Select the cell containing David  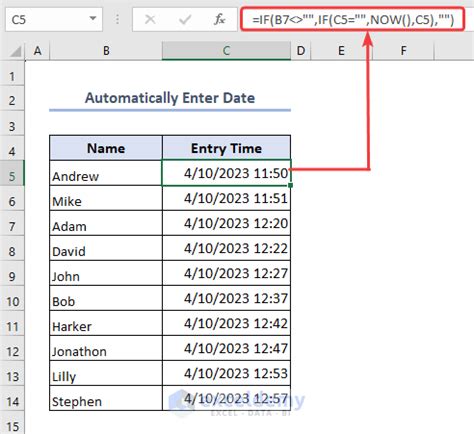106,248
